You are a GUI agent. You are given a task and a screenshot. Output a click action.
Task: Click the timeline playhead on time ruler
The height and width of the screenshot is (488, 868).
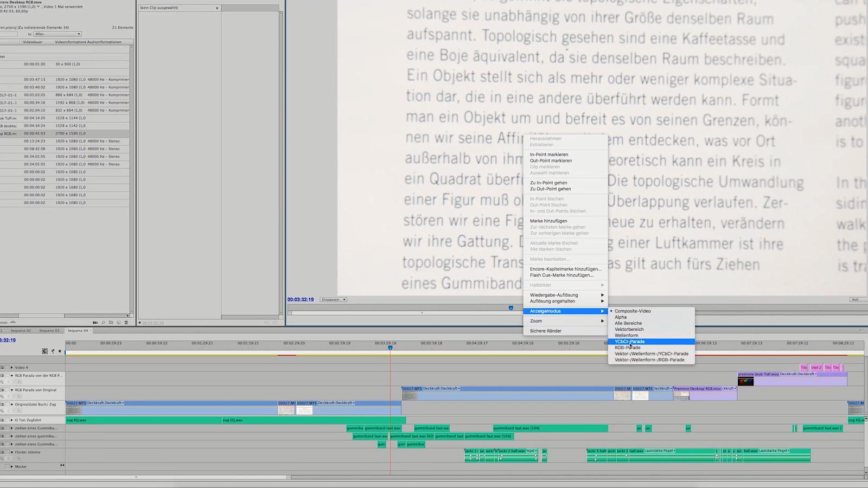(390, 348)
